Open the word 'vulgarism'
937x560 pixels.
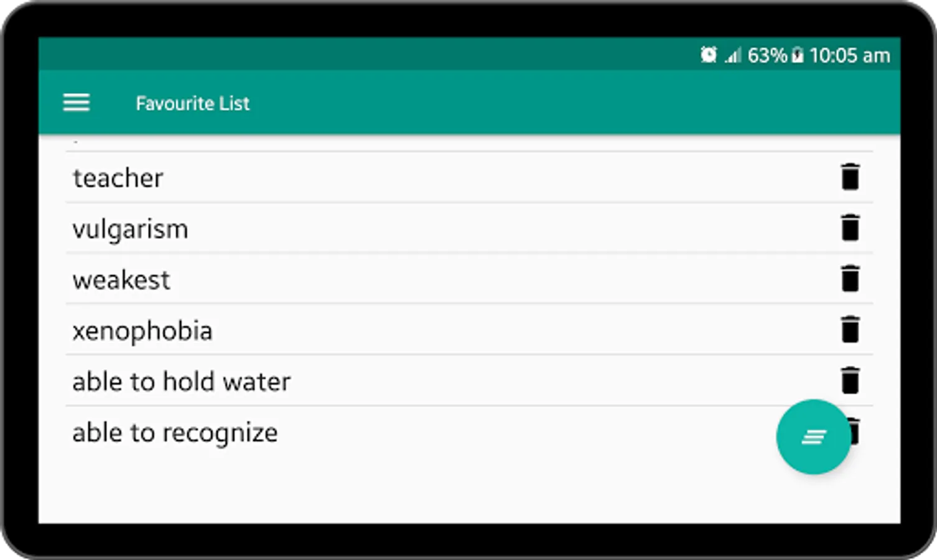pos(130,229)
